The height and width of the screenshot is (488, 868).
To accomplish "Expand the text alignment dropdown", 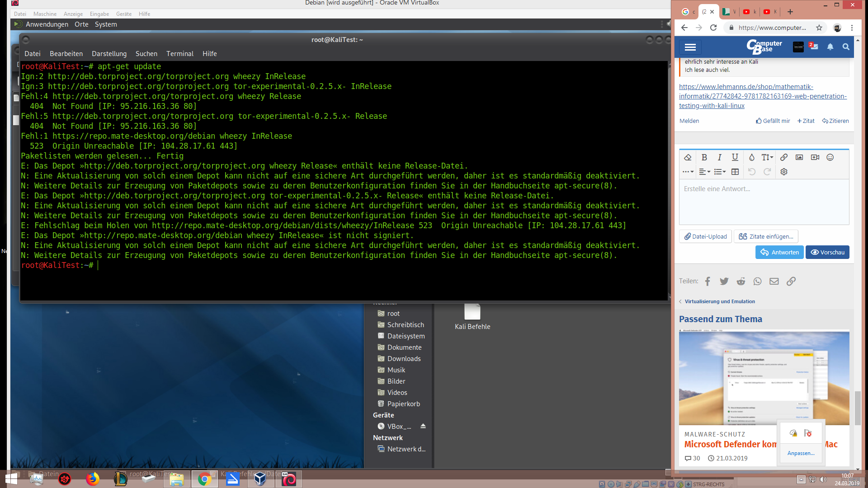I will (704, 172).
